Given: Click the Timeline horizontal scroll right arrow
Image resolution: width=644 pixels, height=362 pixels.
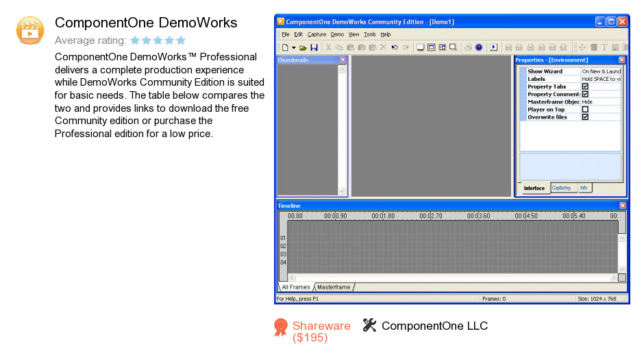Looking at the screenshot, I should pyautogui.click(x=614, y=278).
